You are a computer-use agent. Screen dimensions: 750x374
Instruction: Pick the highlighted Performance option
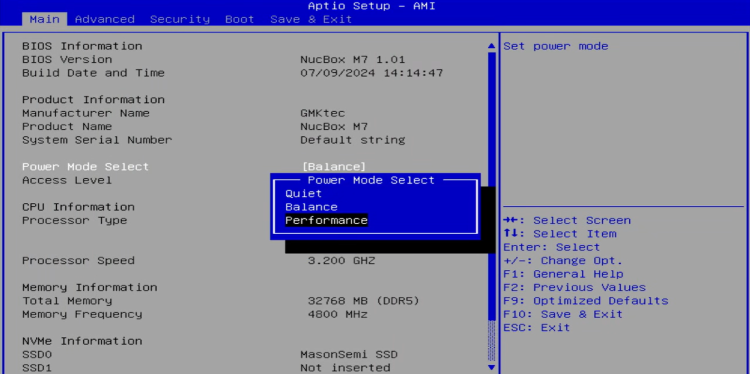pyautogui.click(x=326, y=220)
